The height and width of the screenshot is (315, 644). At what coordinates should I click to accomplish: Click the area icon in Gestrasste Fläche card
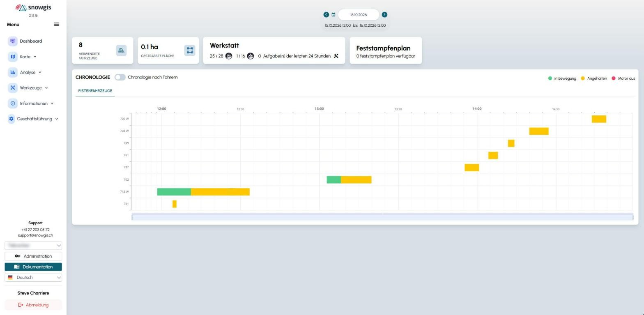pos(190,50)
